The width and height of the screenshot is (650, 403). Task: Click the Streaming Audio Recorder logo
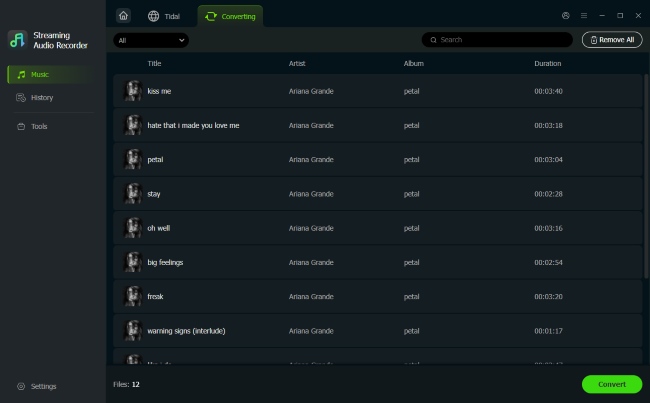tap(17, 40)
